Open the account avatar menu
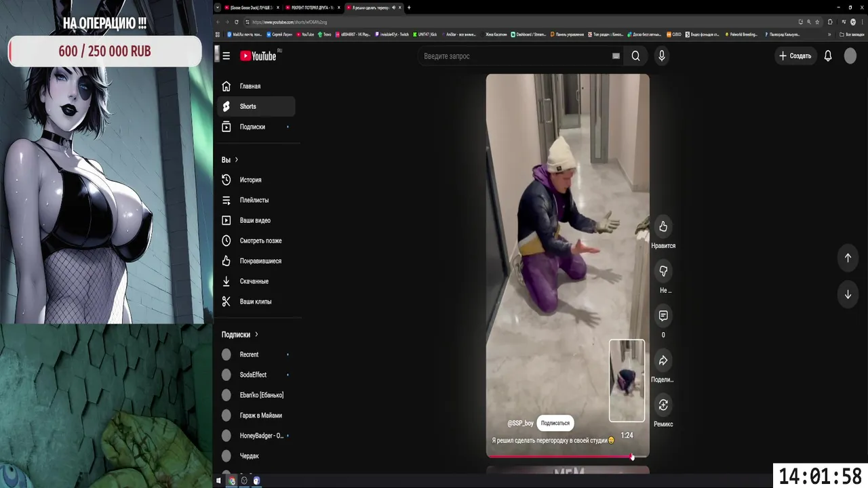 coord(850,56)
